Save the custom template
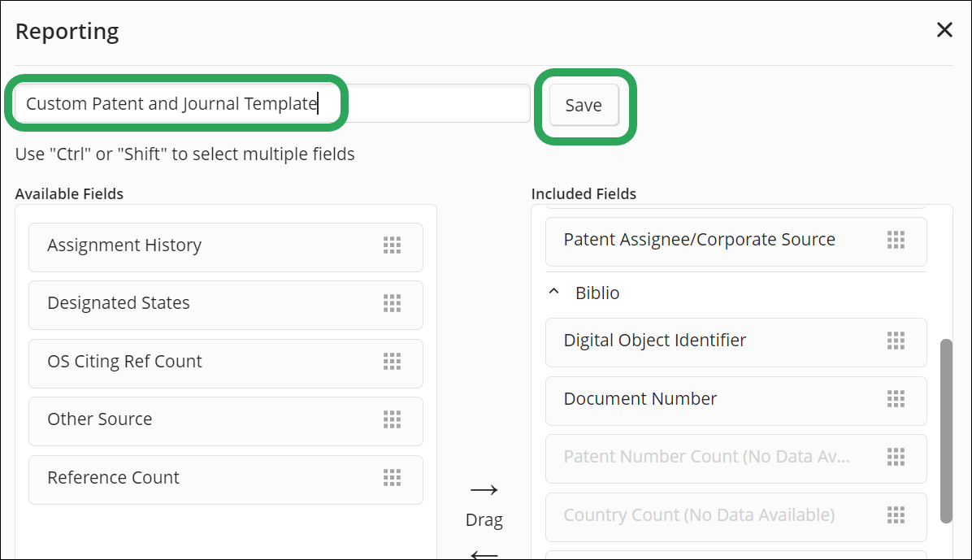Screen dimensions: 972x560 (x=584, y=105)
